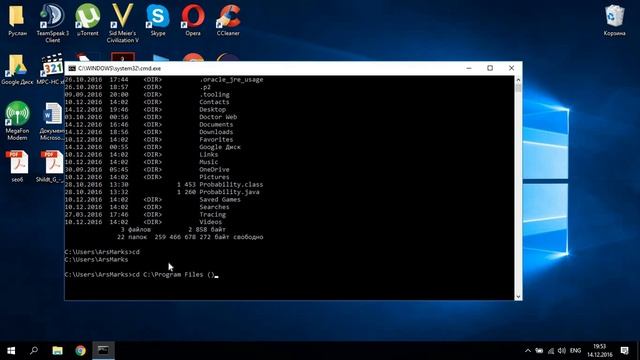Open the Корзина recycle bin
The image size is (640, 360).
point(615,20)
